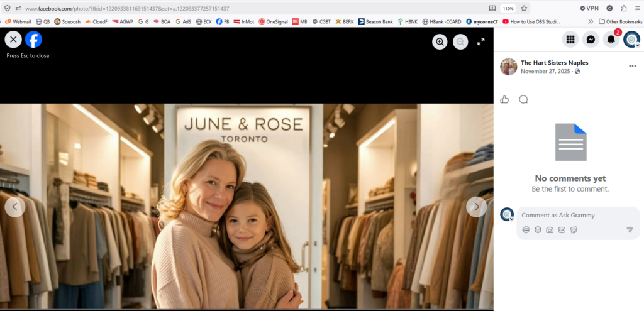Open the single-letter G Google bookmark
The width and height of the screenshot is (644, 311).
tap(143, 22)
